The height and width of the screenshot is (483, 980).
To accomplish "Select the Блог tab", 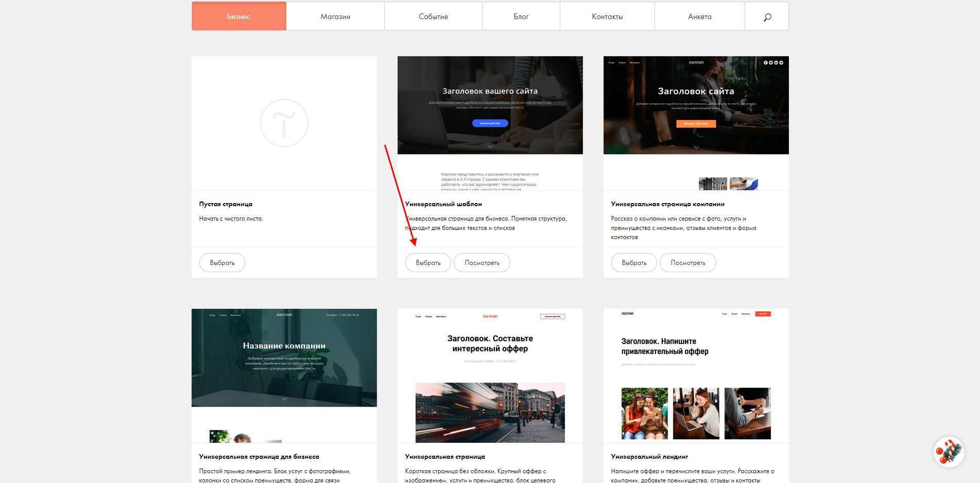I will [521, 16].
